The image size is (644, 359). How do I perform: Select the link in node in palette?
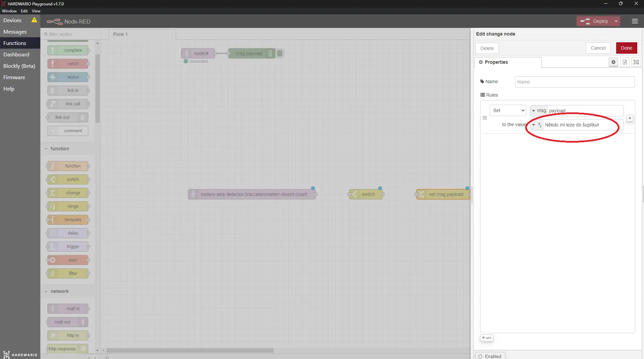[68, 91]
